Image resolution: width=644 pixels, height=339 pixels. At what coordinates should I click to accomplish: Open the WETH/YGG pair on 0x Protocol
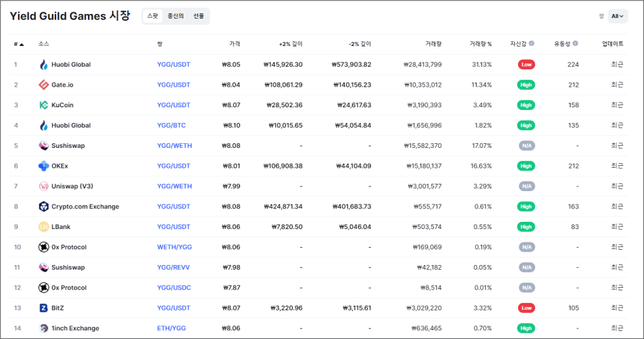pos(175,247)
